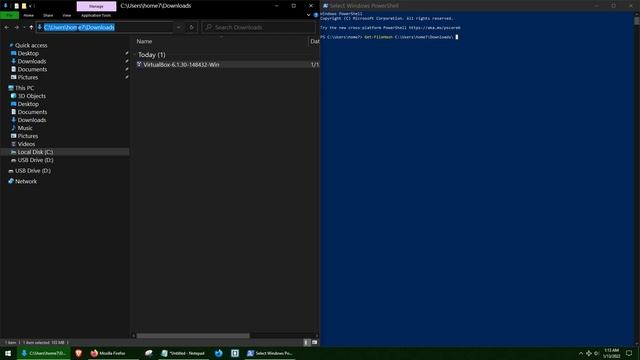The height and width of the screenshot is (360, 640).
Task: Select Local Disk (C:)
Action: (x=35, y=152)
